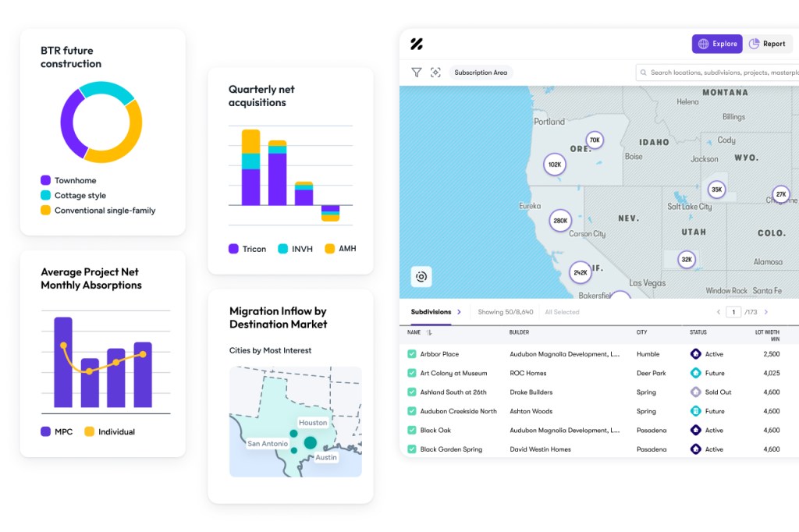Deselect the Art Colony at Museum checkbox
This screenshot has width=799, height=532.
[412, 373]
